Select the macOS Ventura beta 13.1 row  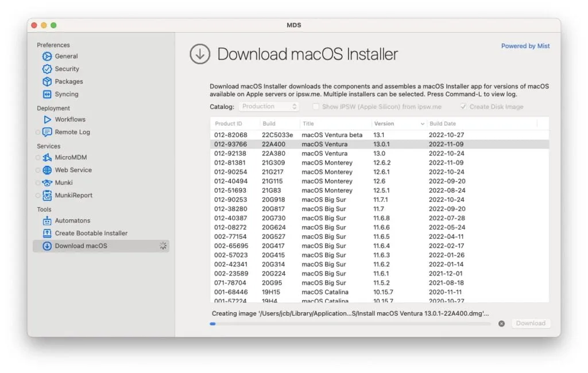[380, 135]
